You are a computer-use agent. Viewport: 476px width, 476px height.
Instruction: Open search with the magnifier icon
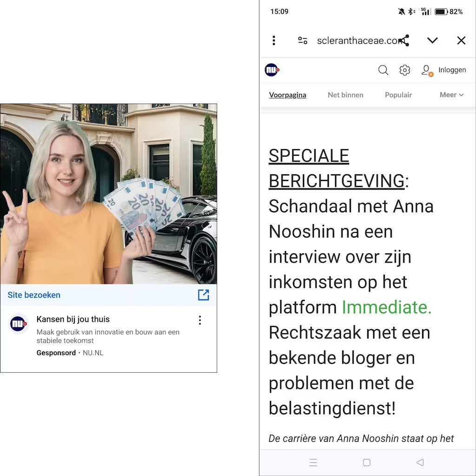(x=383, y=70)
